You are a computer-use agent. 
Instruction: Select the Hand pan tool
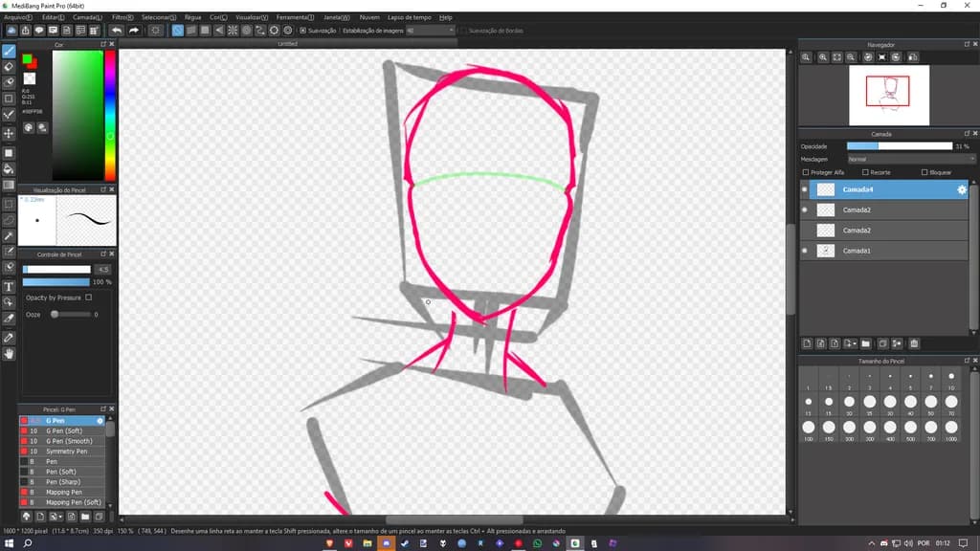pos(9,354)
